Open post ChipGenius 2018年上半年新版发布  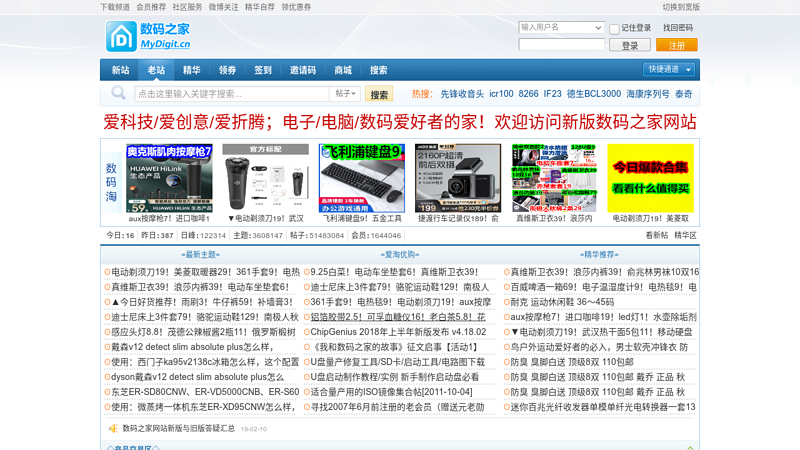398,332
